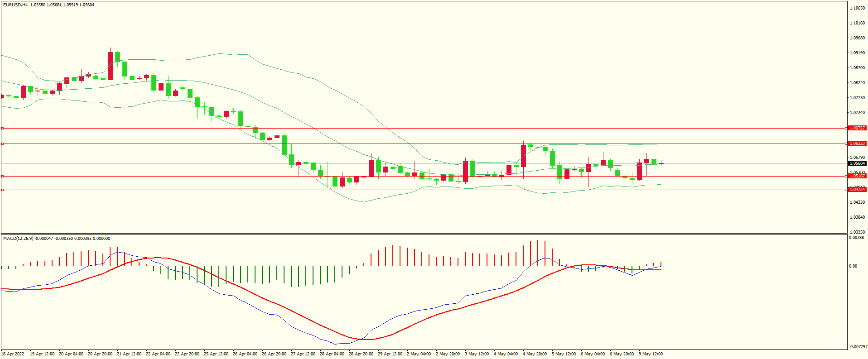Image resolution: width=868 pixels, height=359 pixels.
Task: Click the 1.03840 price axis label
Action: click(x=858, y=217)
